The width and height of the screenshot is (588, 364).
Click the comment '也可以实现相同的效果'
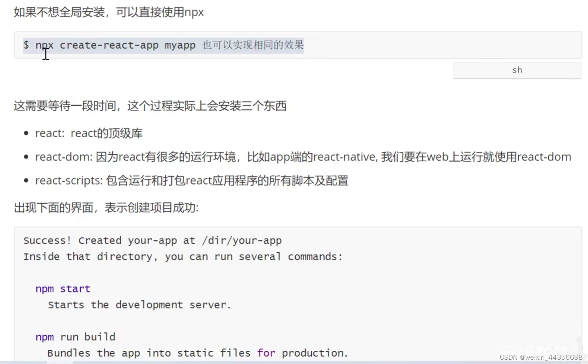[x=253, y=45]
